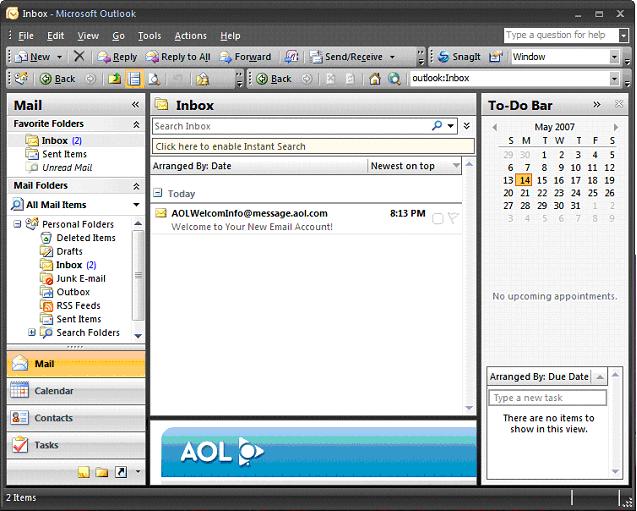Click the New mail message button
The height and width of the screenshot is (511, 637).
click(x=32, y=57)
